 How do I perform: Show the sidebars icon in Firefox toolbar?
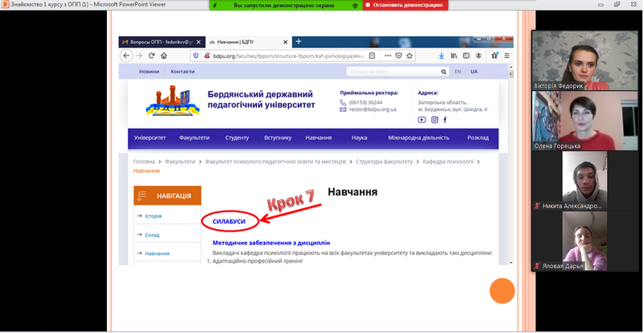click(466, 55)
